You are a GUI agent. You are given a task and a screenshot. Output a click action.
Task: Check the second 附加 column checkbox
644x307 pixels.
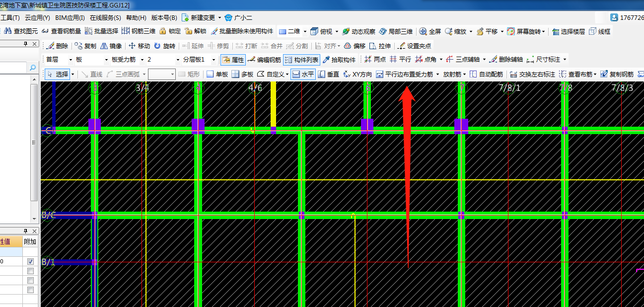[30, 271]
